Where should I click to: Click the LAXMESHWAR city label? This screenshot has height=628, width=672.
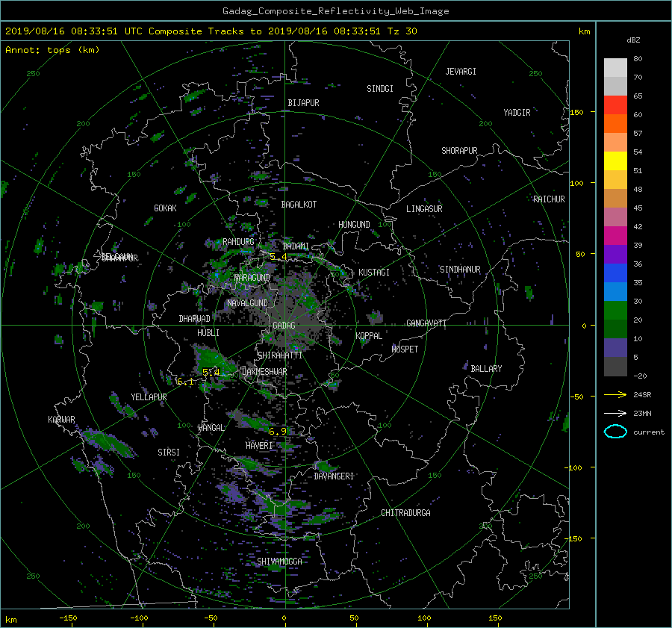265,372
